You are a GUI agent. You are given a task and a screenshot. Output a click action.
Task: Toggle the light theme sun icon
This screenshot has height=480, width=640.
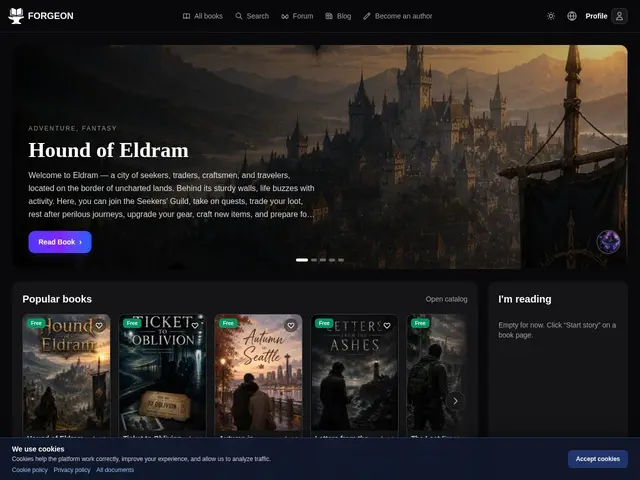tap(551, 16)
